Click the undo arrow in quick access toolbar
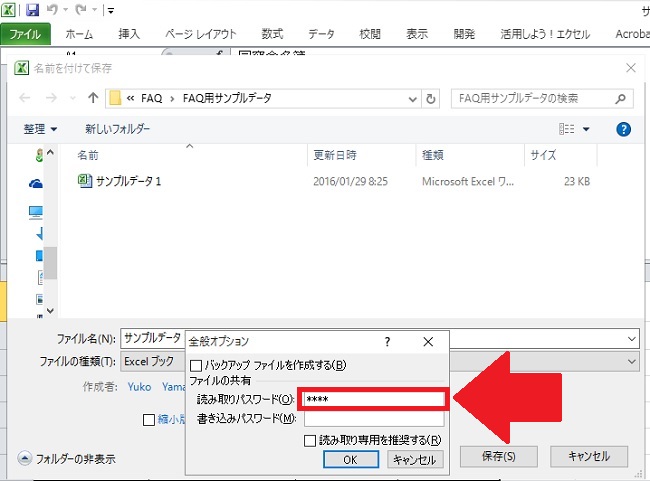The height and width of the screenshot is (481, 650). click(53, 10)
